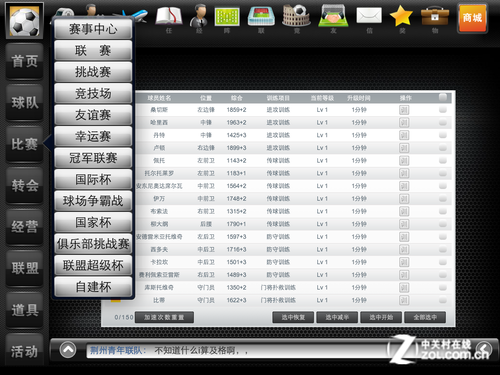Select 竞技场 from the match menu
The width and height of the screenshot is (500, 375).
click(x=93, y=93)
